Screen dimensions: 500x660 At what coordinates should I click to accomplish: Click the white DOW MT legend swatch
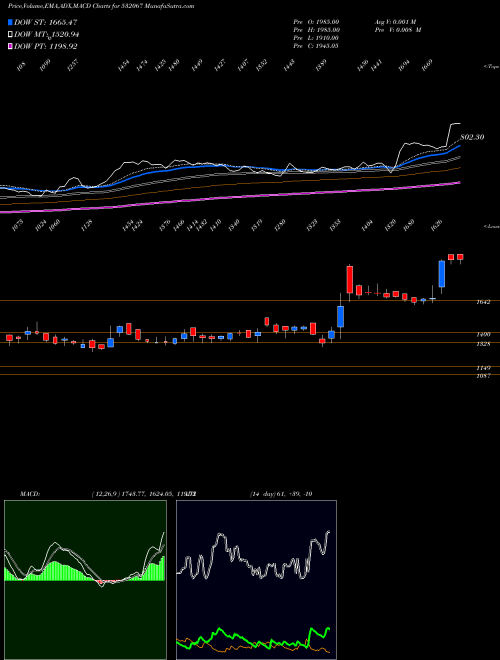coord(10,35)
